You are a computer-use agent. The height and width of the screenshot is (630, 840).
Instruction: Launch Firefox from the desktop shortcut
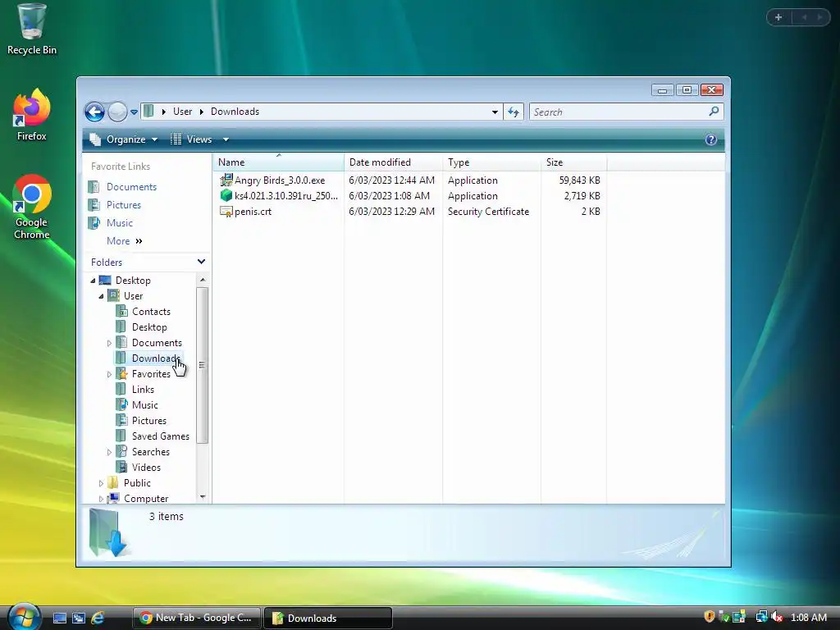[32, 115]
